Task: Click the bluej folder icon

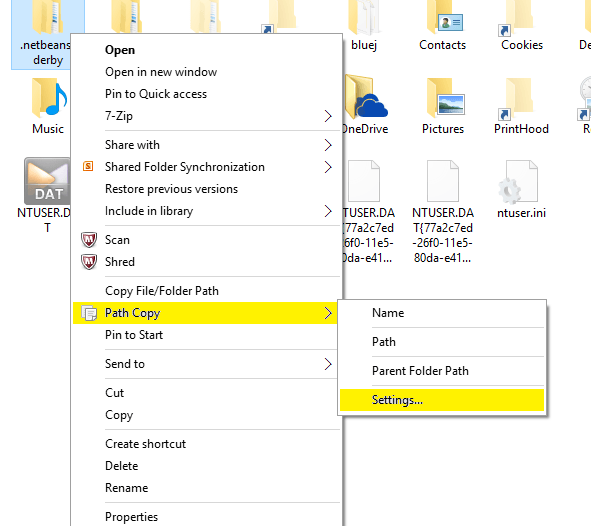Action: point(364,17)
